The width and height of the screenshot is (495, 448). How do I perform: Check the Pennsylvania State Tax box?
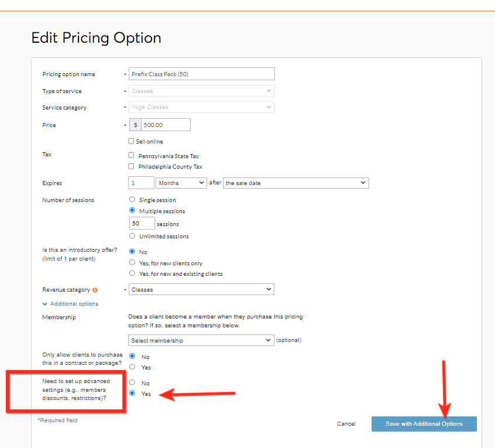coord(132,156)
